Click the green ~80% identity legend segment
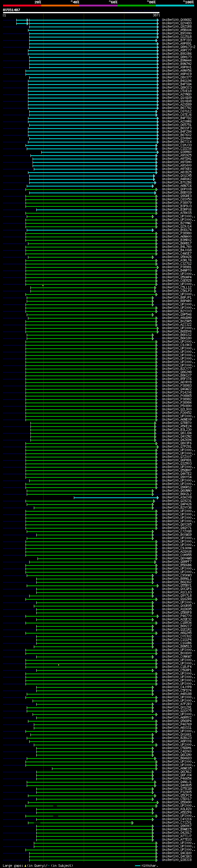197x868 pixels. (137, 6)
